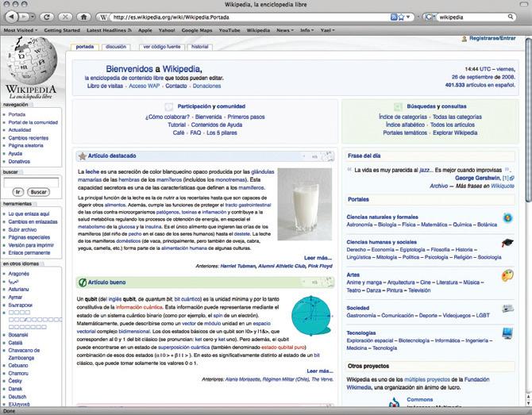Click the Participación y comunidad icon

click(168, 107)
